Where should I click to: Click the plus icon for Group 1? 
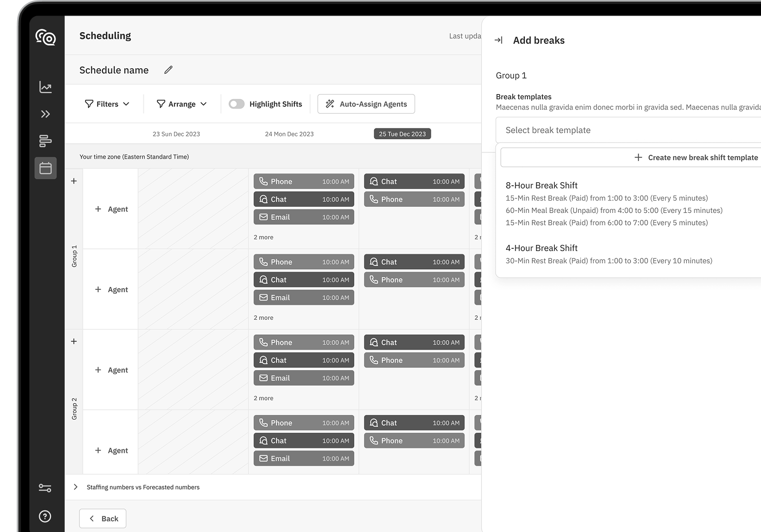(74, 181)
